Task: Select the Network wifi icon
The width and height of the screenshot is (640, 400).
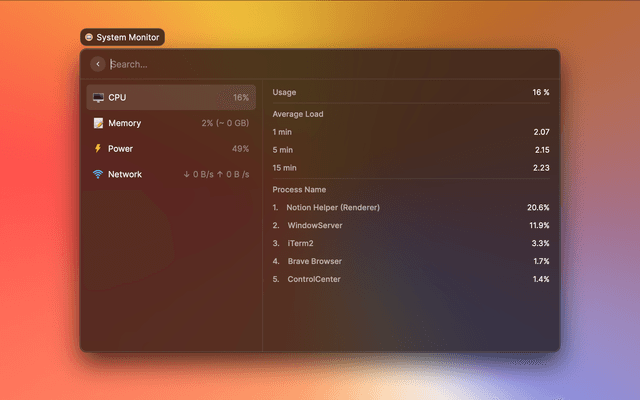Action: 98,174
